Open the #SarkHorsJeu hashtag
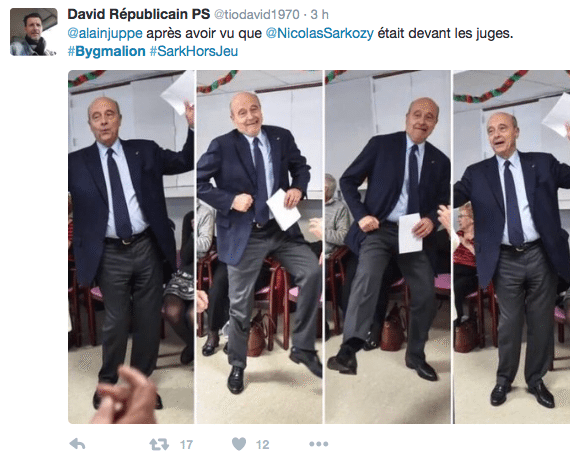This screenshot has width=570, height=458. click(194, 51)
